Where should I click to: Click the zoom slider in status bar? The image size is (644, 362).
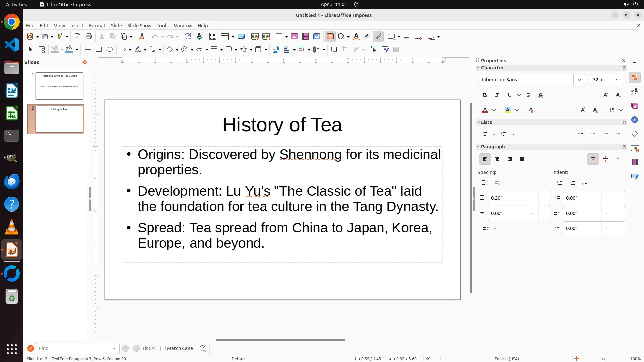604,359
